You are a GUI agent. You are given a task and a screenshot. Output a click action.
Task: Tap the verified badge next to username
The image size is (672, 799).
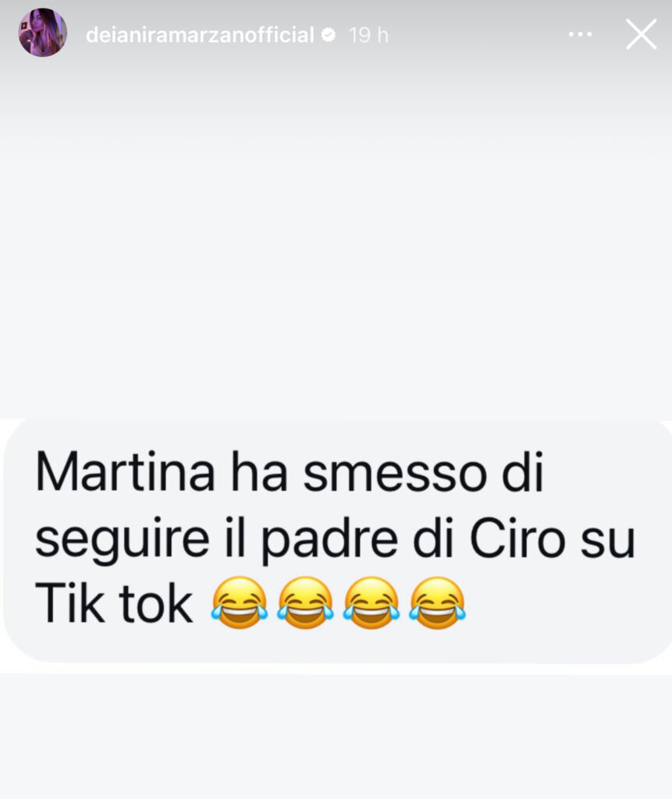[328, 34]
